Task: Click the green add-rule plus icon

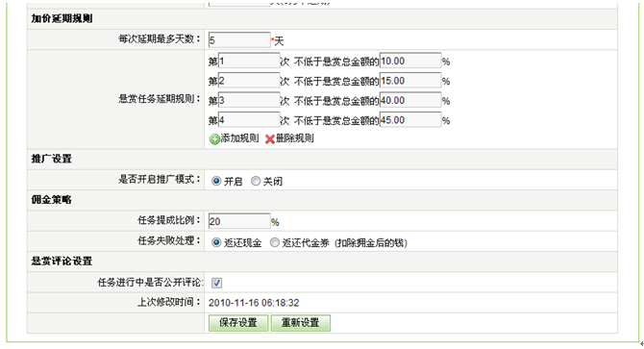Action: tap(214, 139)
